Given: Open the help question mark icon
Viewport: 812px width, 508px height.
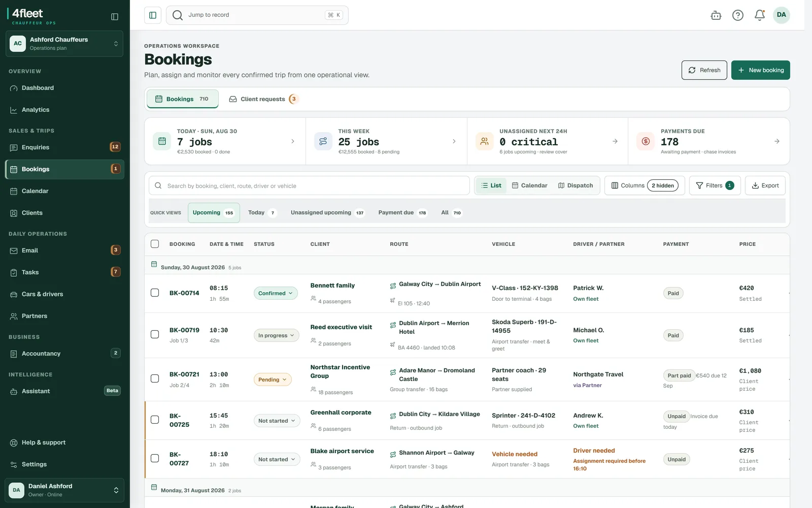Looking at the screenshot, I should (x=738, y=15).
